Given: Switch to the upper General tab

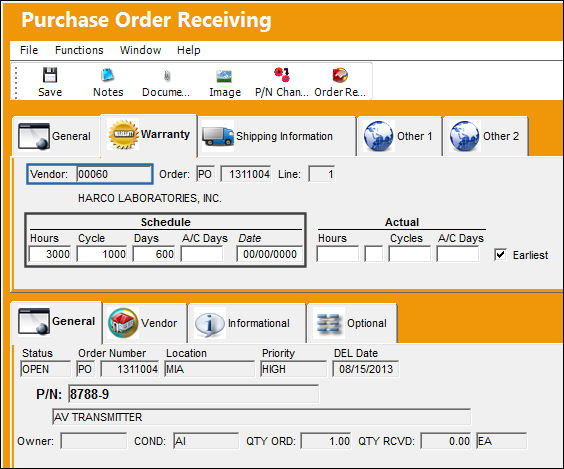Looking at the screenshot, I should (56, 136).
